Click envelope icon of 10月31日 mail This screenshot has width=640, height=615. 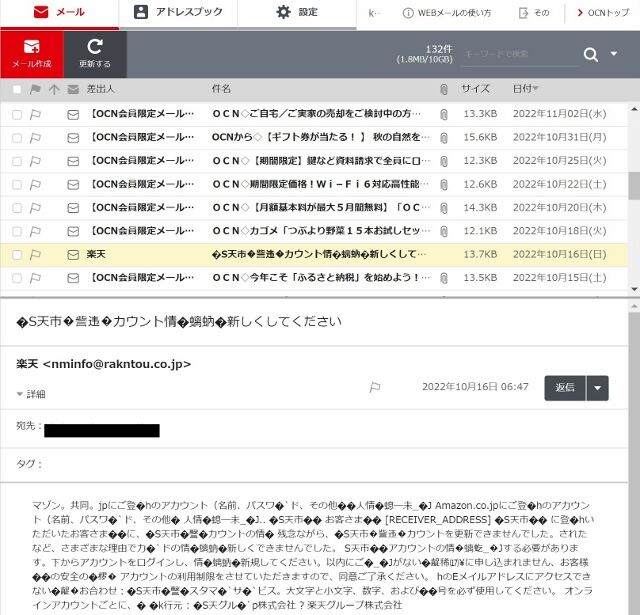pyautogui.click(x=73, y=138)
